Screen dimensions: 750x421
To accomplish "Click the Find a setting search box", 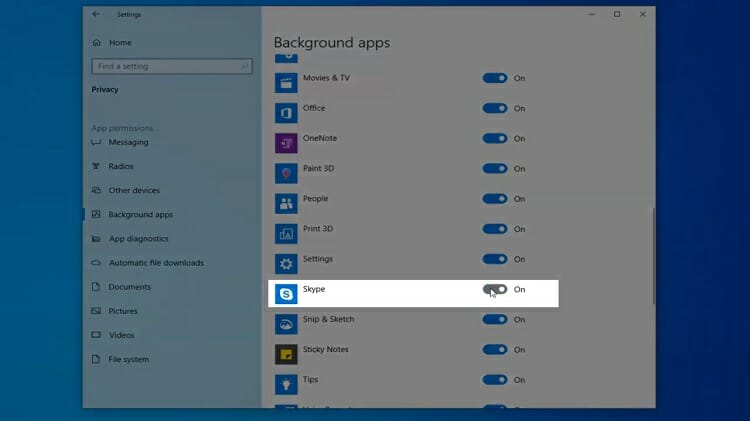I will point(172,66).
